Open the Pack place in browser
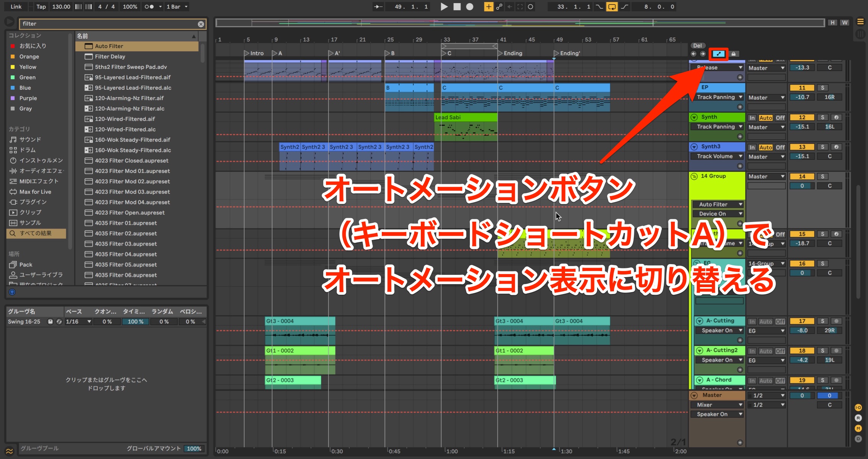The height and width of the screenshot is (459, 868). click(x=26, y=265)
